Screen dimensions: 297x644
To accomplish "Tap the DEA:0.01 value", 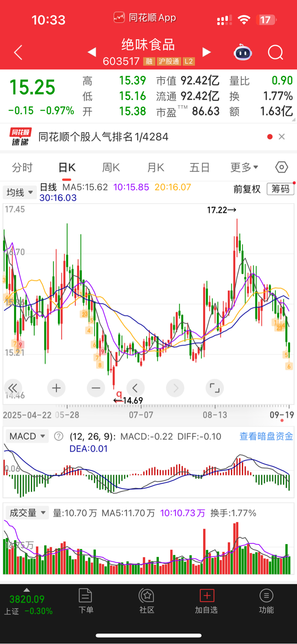I will coord(89,449).
